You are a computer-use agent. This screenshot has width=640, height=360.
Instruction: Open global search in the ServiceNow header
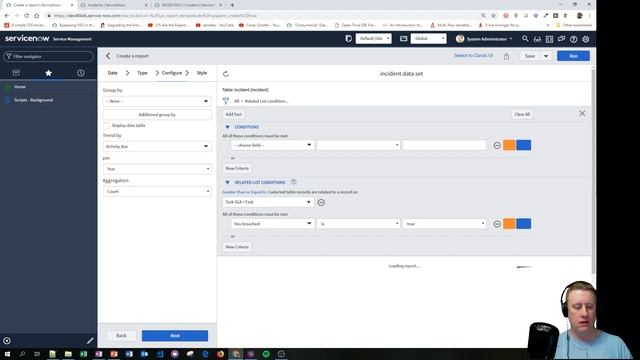pyautogui.click(x=525, y=39)
